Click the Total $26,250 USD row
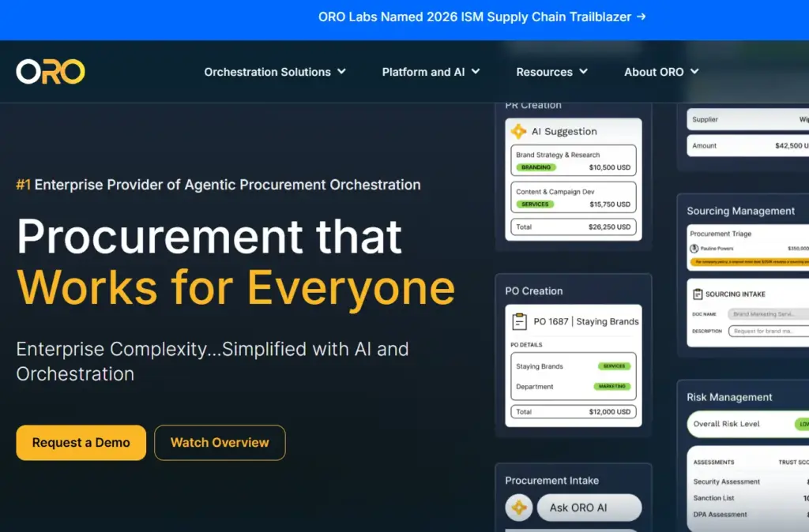This screenshot has height=532, width=809. (574, 227)
